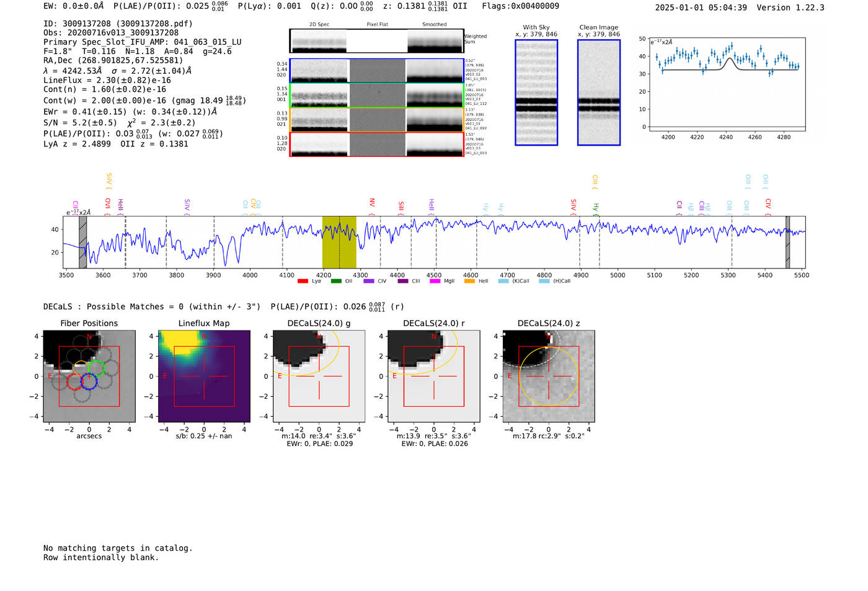Screen dimensions: 868x591
Task: Click the MgII magenta legend swatch
Action: point(435,281)
